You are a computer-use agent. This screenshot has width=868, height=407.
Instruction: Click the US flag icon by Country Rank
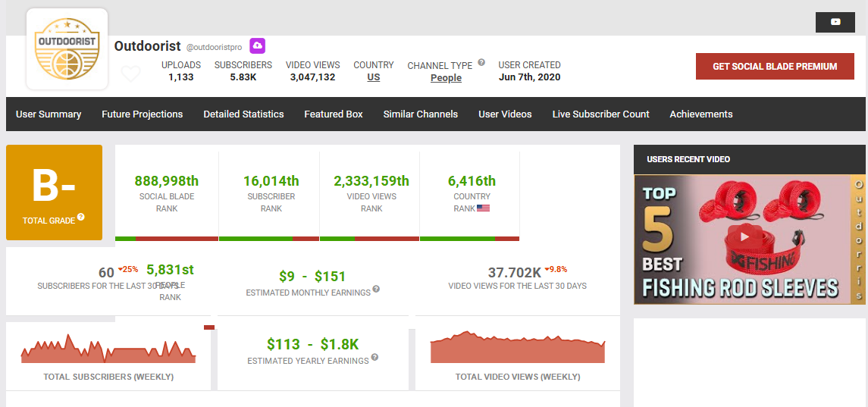[483, 208]
